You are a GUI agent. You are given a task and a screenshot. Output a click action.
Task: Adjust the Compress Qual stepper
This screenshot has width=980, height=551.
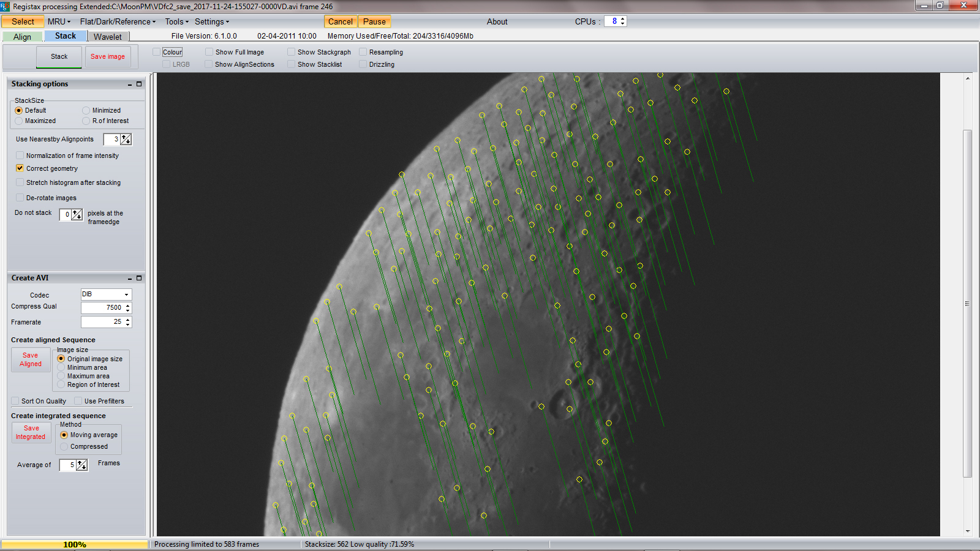tap(128, 308)
